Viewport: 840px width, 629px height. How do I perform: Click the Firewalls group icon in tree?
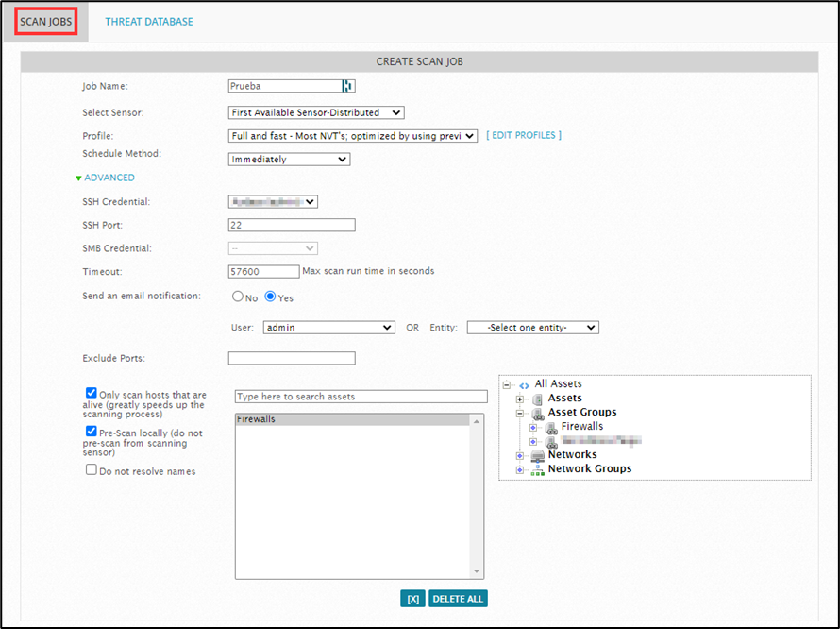pos(550,427)
